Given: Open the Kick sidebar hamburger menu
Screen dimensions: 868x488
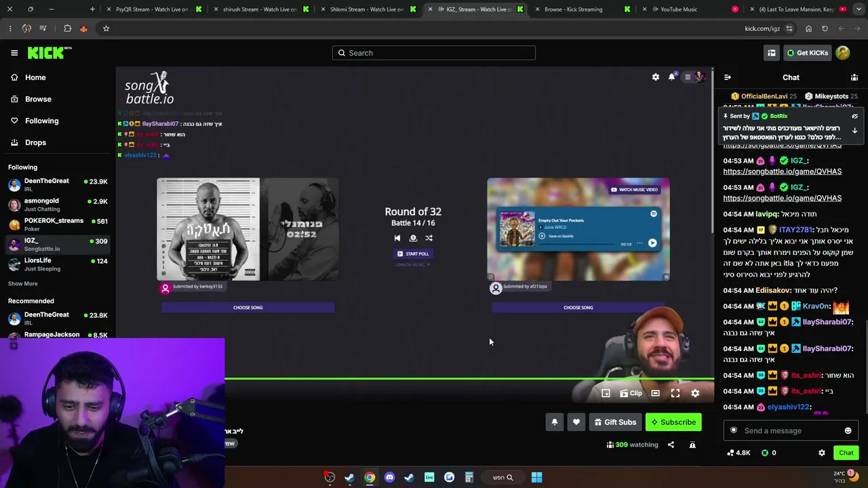Looking at the screenshot, I should coord(14,53).
